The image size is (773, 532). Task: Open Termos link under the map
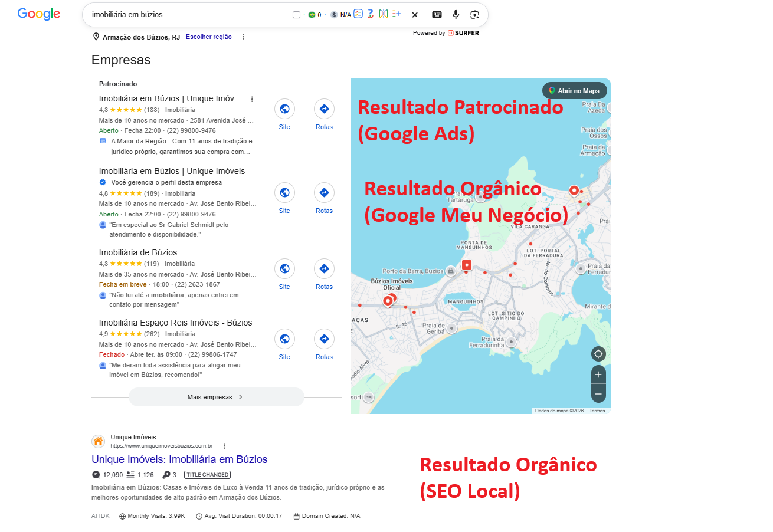(597, 411)
